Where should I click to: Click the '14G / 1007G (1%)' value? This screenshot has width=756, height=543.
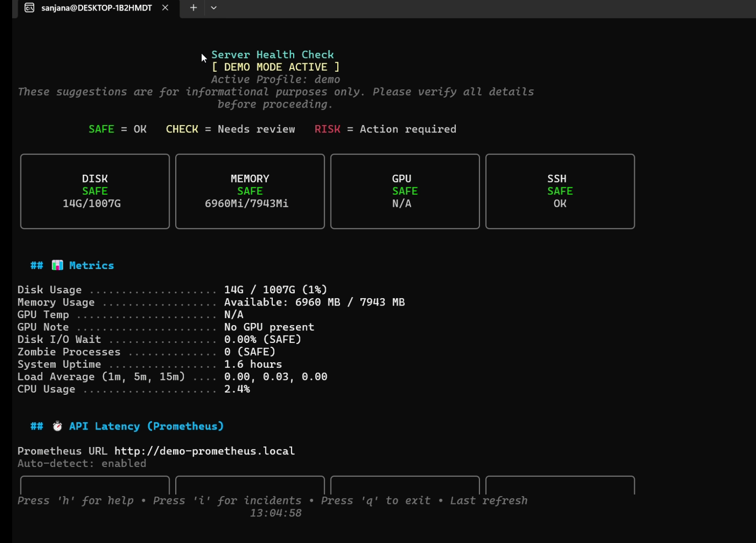(x=276, y=289)
